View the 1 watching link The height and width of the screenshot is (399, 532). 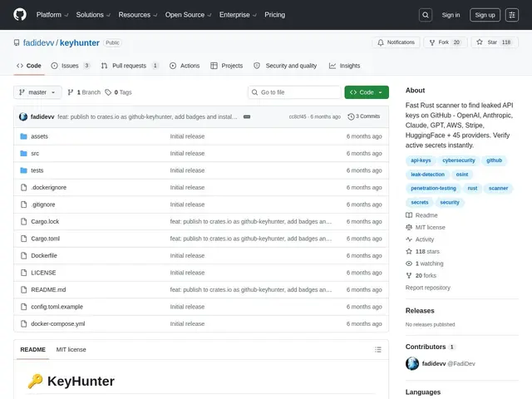[425, 264]
